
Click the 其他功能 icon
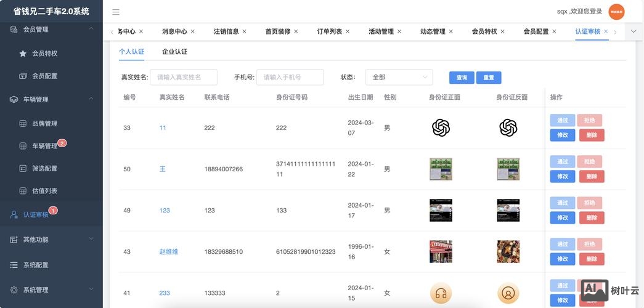[14, 240]
